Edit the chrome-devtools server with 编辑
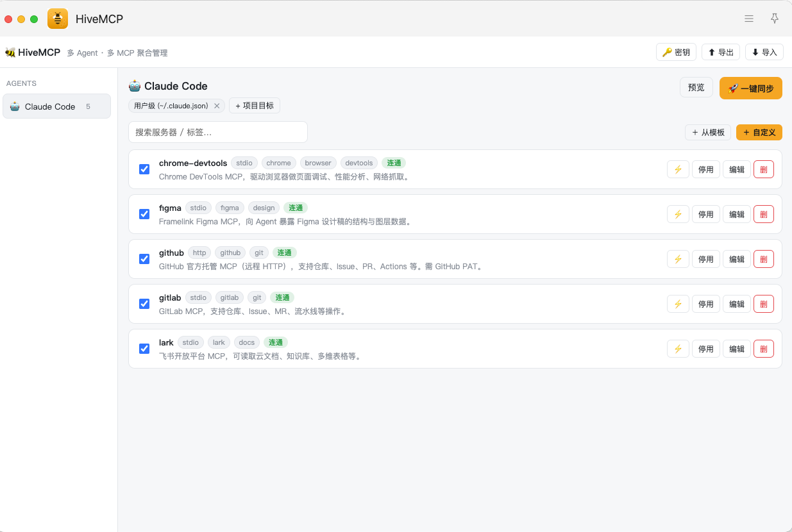Screen dimensions: 792x532 (x=737, y=169)
